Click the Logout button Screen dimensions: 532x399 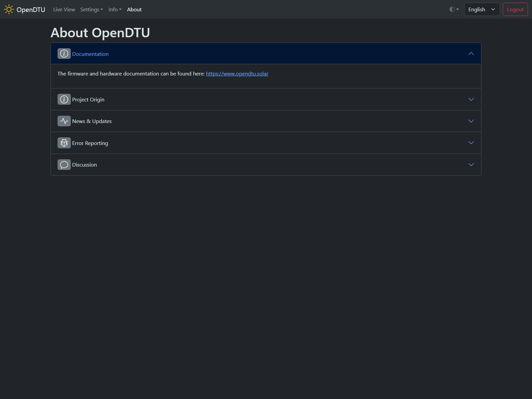click(515, 9)
